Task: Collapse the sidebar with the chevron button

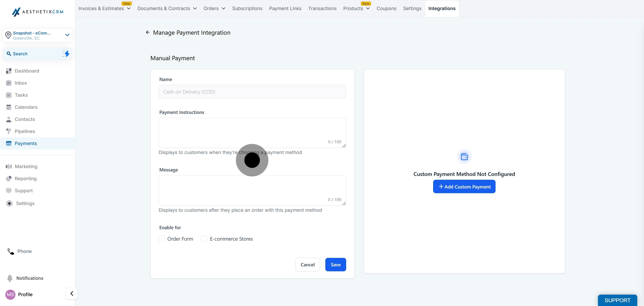Action: click(72, 293)
